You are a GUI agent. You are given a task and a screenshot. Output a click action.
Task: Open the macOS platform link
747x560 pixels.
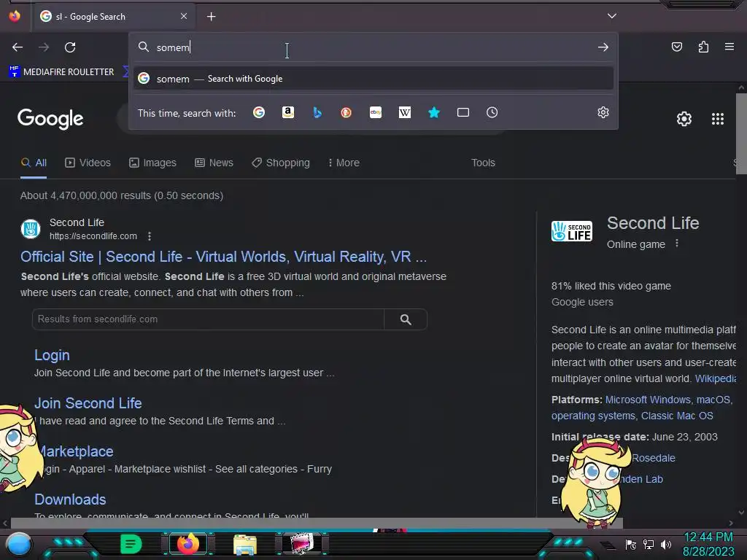(713, 400)
